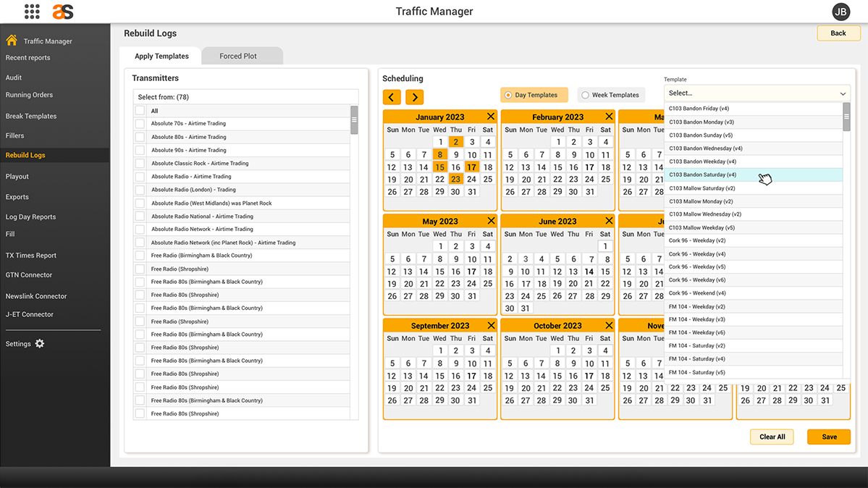Open Exports in sidebar

(x=17, y=197)
